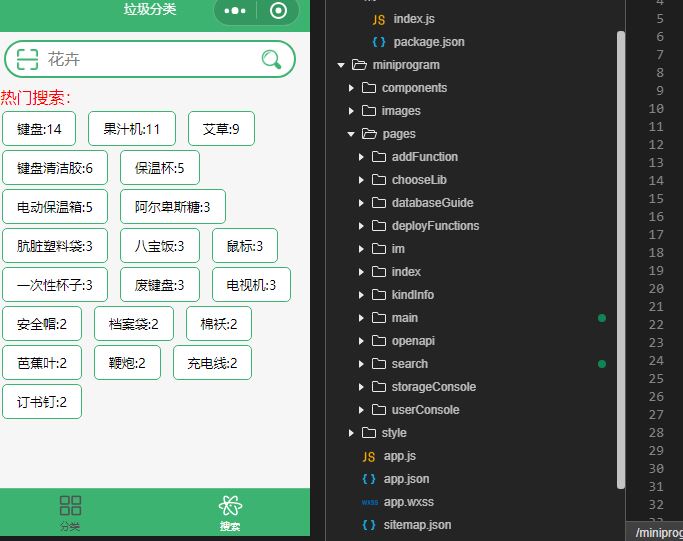Collapse the pages folder arrow
Viewport: 683px width, 541px height.
click(x=351, y=134)
